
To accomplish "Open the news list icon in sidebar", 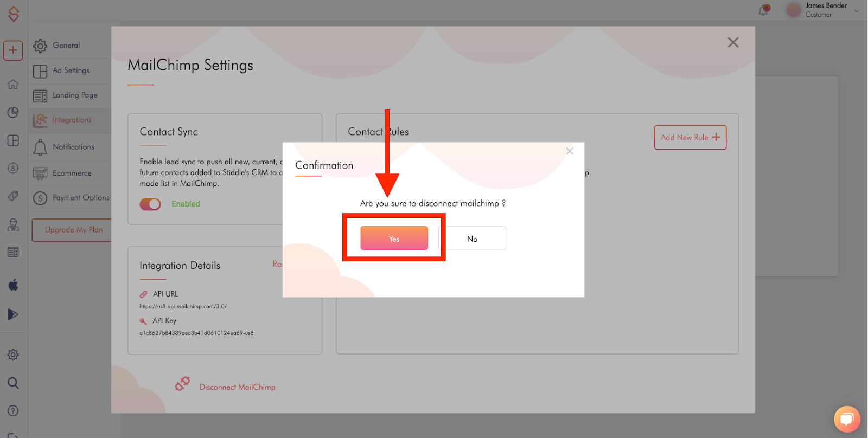I will (x=13, y=252).
